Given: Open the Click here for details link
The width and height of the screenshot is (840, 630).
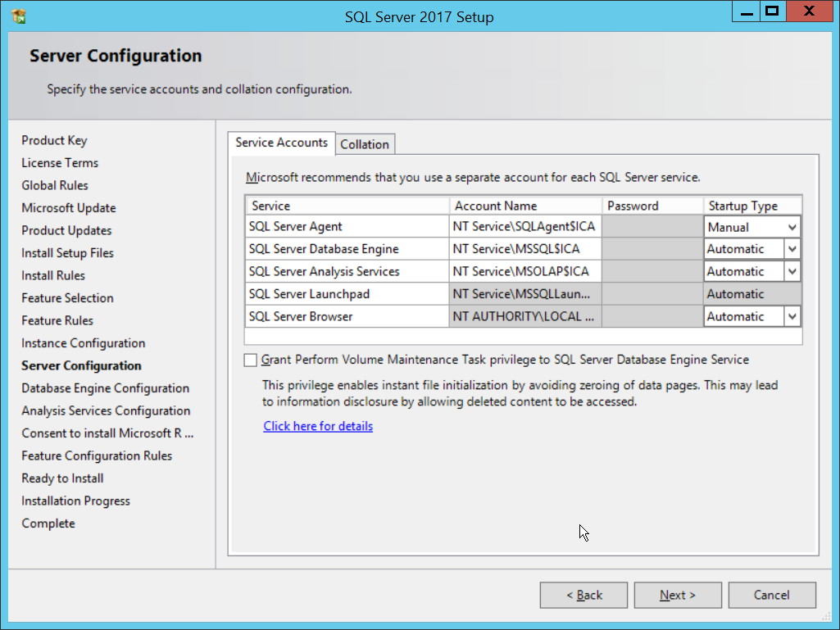Looking at the screenshot, I should (x=318, y=426).
